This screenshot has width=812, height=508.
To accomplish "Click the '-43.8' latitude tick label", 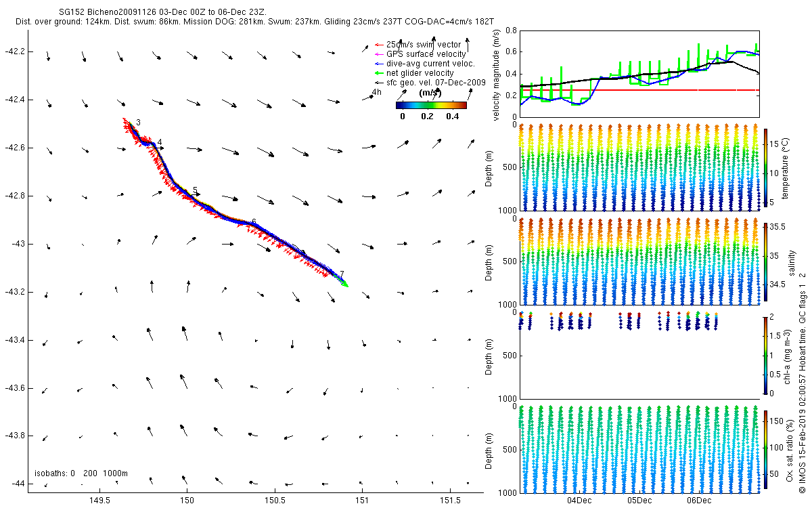I will click(14, 436).
